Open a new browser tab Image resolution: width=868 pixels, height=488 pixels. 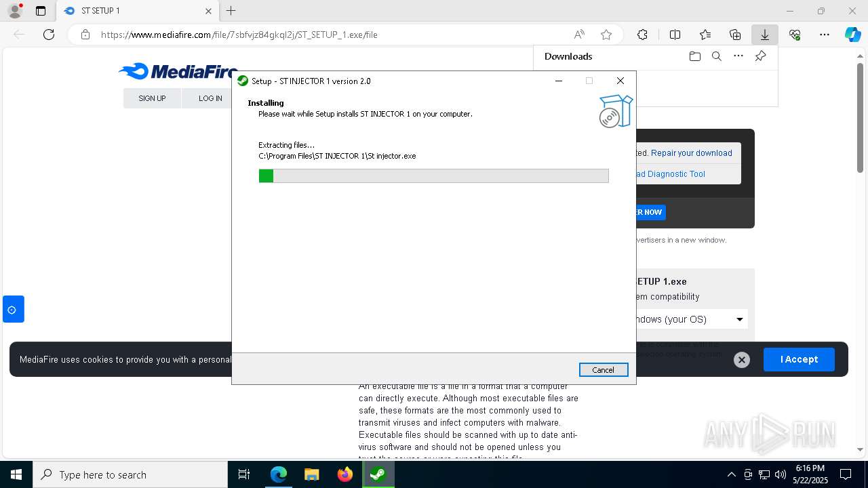pos(231,11)
